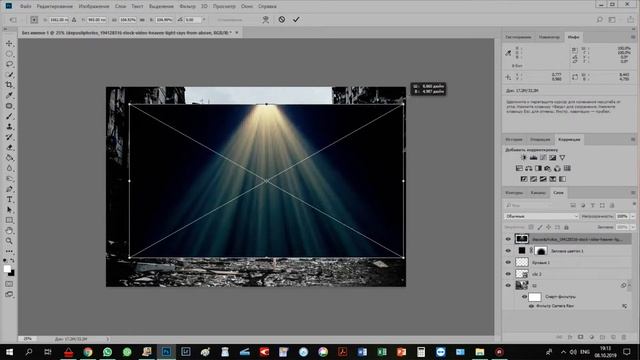This screenshot has height=360, width=640.
Task: Toggle visibility of fourth layer row
Action: pyautogui.click(x=508, y=274)
